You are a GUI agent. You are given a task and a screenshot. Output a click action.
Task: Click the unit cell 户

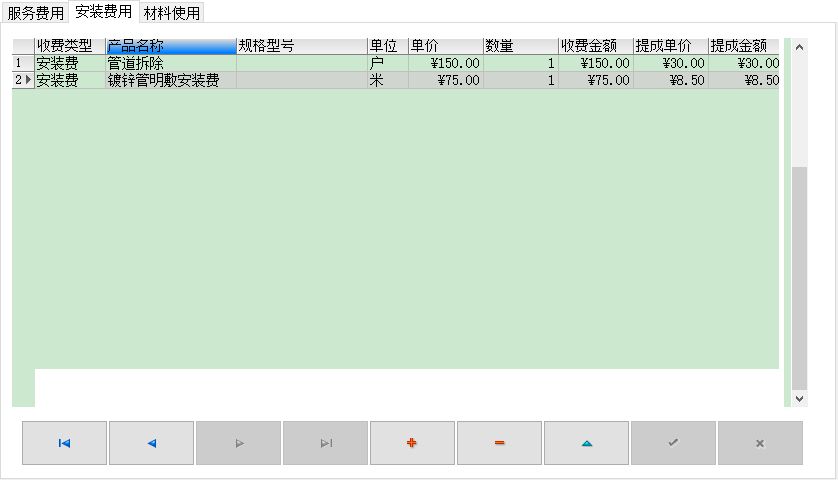(x=388, y=63)
